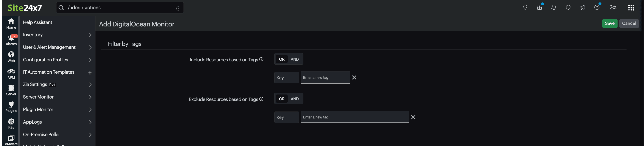This screenshot has width=644, height=146.
Task: Open the apps grid launcher
Action: pos(631,8)
